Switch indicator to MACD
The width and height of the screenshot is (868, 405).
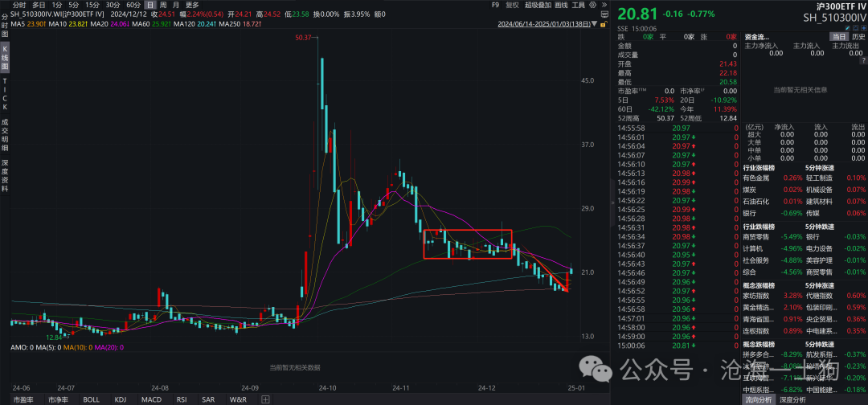151,399
